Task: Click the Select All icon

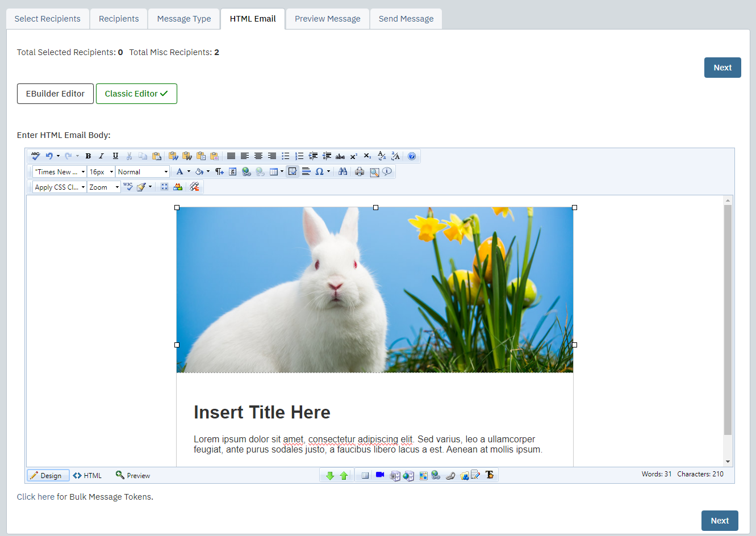Action: point(165,187)
